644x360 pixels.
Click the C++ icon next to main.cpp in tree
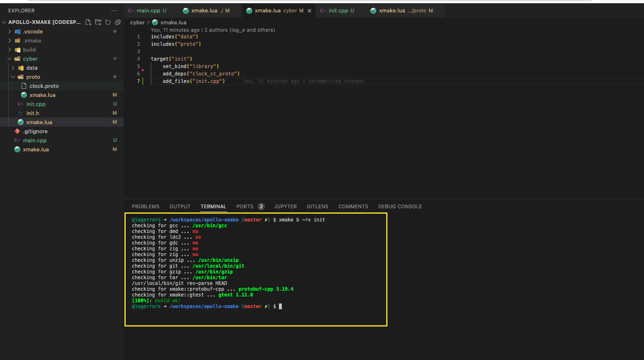[x=17, y=140]
